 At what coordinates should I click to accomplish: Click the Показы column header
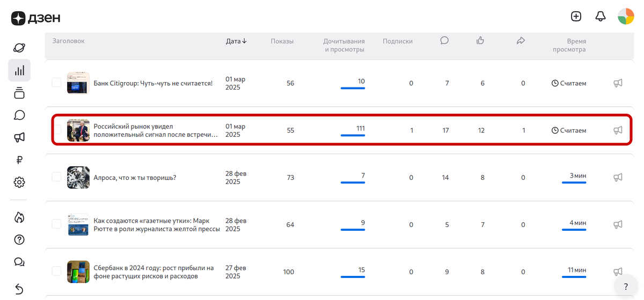(x=282, y=41)
